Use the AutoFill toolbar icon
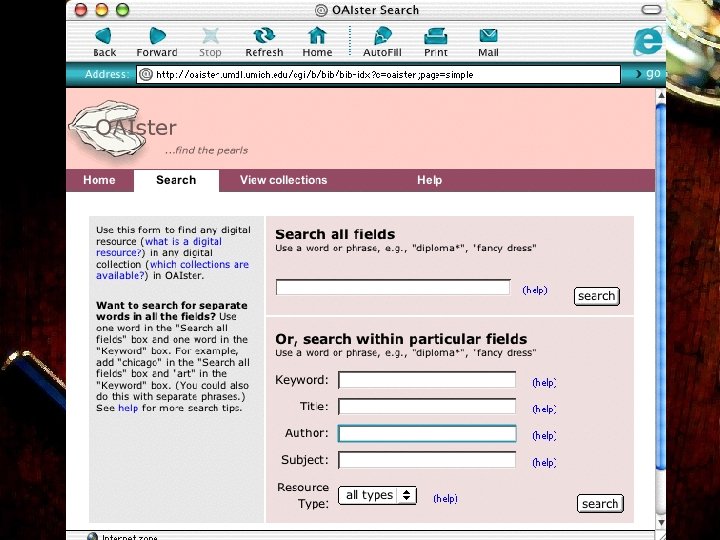The height and width of the screenshot is (540, 720). 382,42
